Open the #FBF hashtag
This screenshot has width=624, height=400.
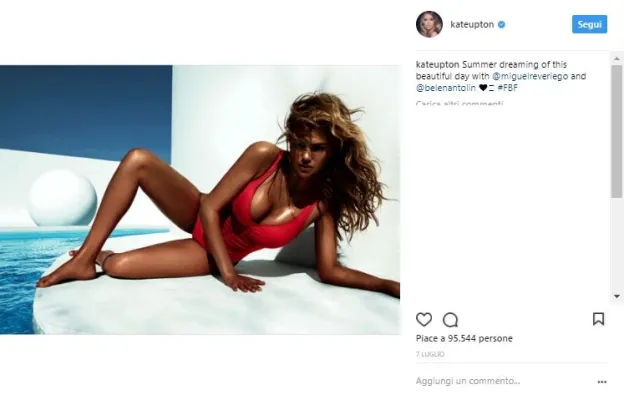tap(507, 88)
